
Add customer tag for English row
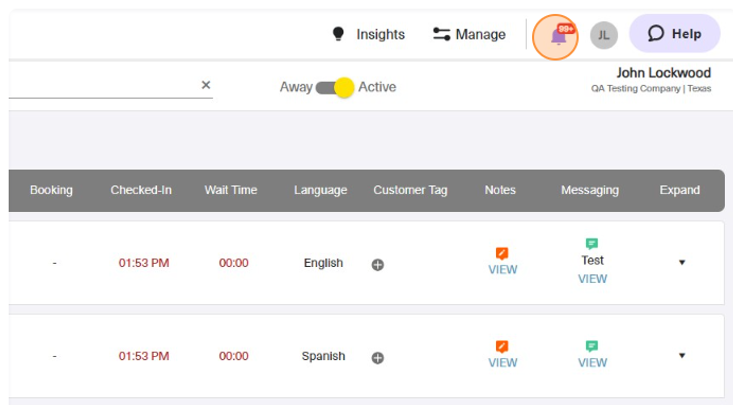pyautogui.click(x=378, y=265)
